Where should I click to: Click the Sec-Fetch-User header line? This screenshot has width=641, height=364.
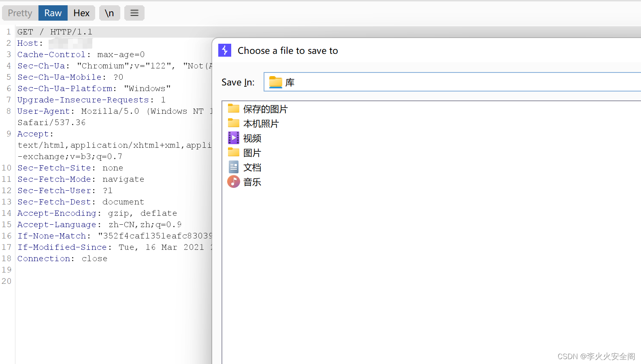coord(65,190)
